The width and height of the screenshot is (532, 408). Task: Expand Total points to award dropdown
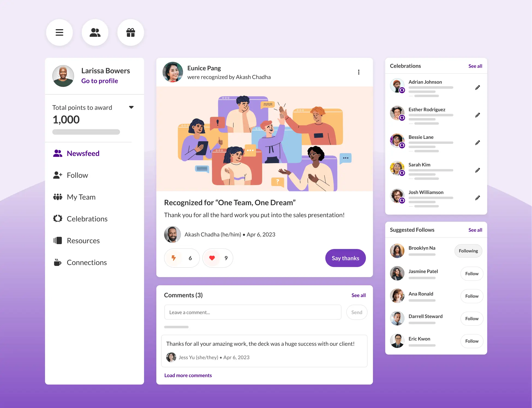point(131,107)
